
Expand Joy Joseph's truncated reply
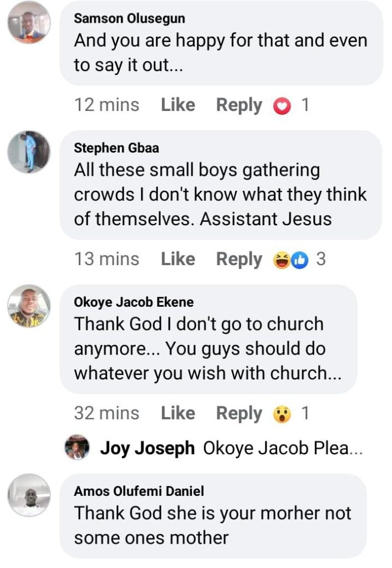click(283, 448)
